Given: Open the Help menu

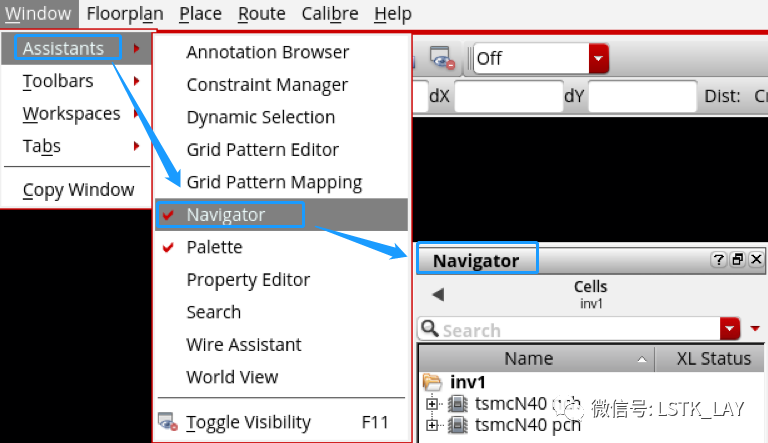Looking at the screenshot, I should [392, 13].
